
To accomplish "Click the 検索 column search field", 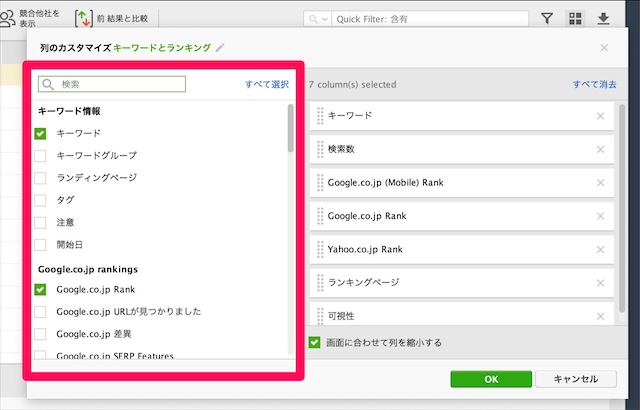I will coord(112,84).
